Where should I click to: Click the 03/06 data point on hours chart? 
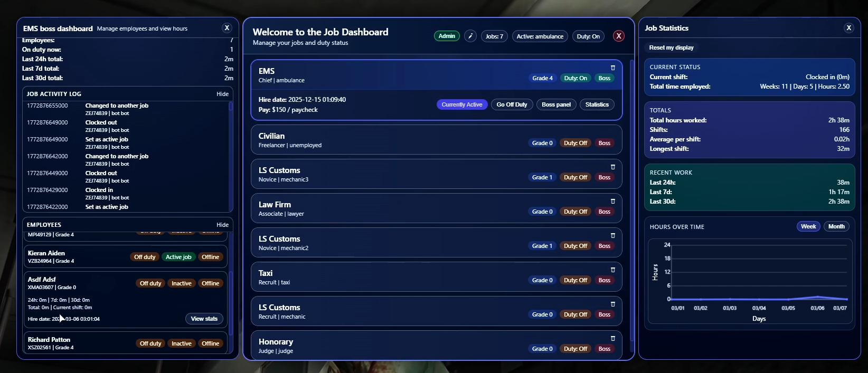click(x=817, y=297)
